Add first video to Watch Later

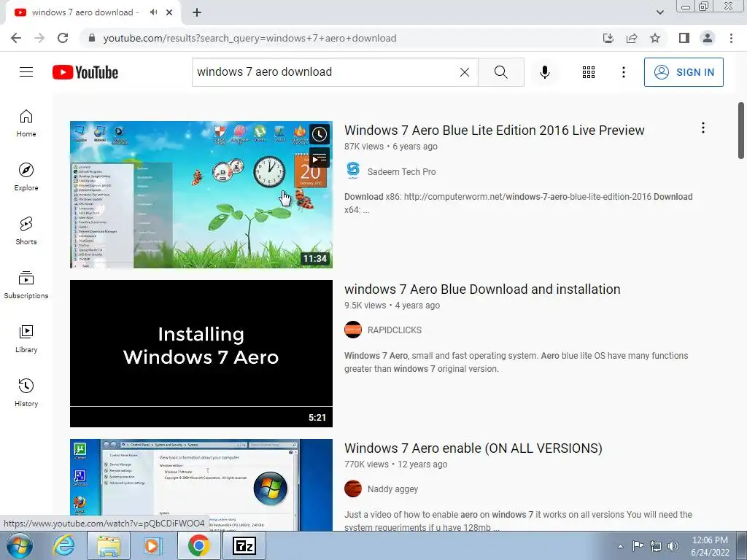pos(320,134)
